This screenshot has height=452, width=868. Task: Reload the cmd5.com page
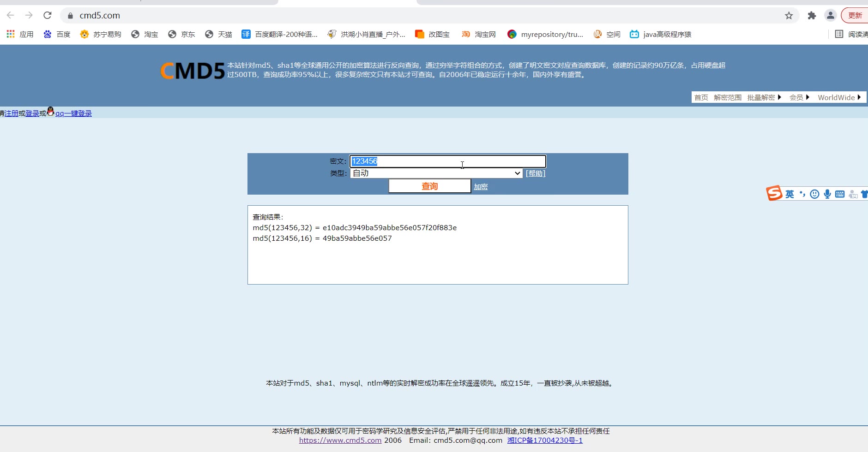pyautogui.click(x=47, y=15)
